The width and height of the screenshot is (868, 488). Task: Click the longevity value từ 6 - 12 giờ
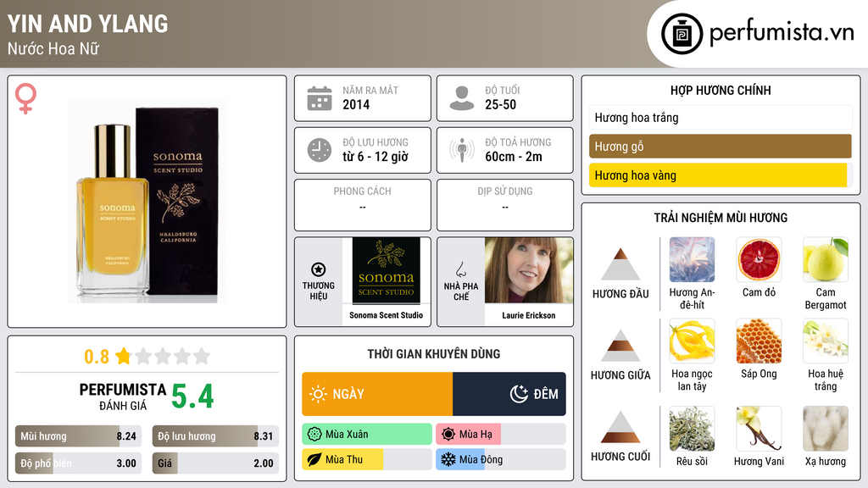tap(376, 157)
